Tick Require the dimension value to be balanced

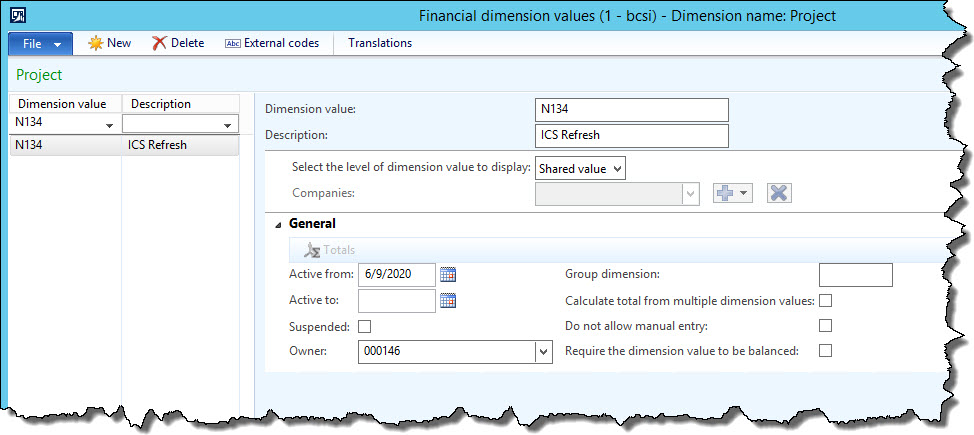pos(825,350)
